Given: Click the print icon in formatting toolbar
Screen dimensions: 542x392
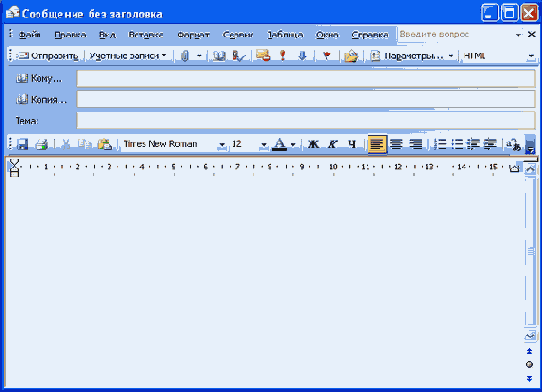Looking at the screenshot, I should [x=42, y=144].
